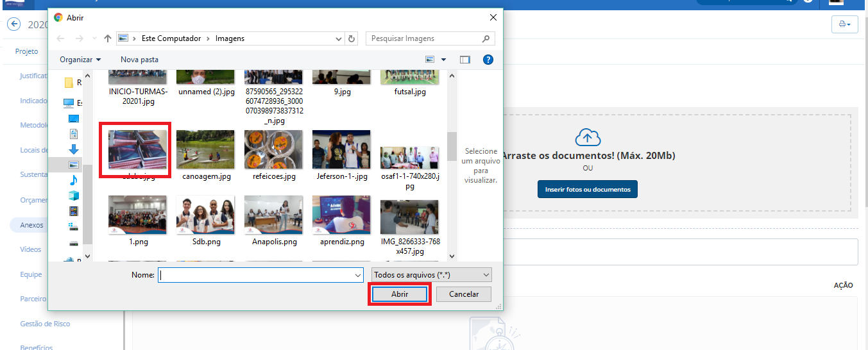Click the change view layout icon

(x=431, y=60)
